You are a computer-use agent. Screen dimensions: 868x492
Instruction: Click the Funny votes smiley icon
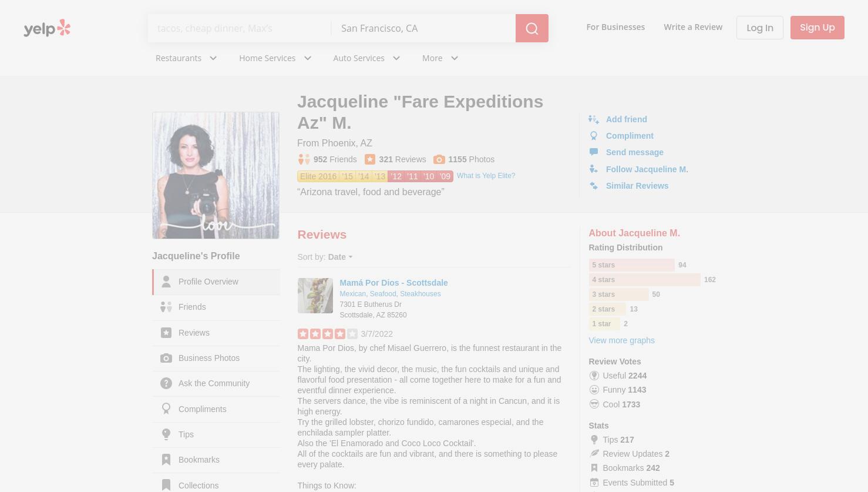pos(594,390)
